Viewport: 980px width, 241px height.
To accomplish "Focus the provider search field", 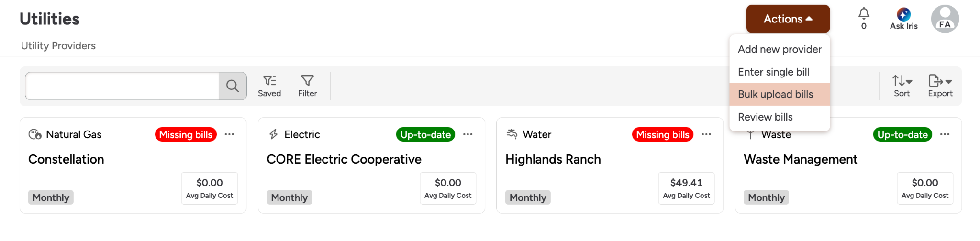I will tap(122, 86).
